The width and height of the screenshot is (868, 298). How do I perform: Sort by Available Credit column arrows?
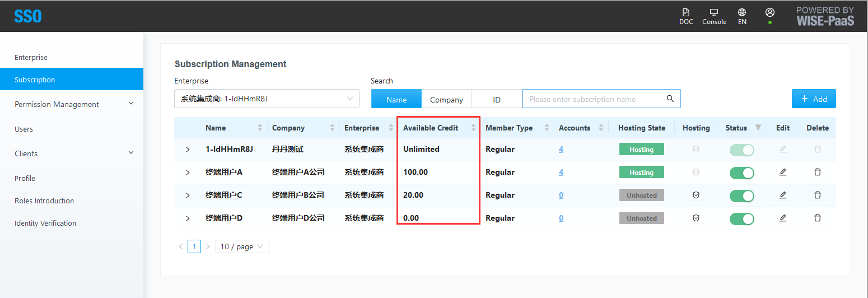click(x=474, y=128)
